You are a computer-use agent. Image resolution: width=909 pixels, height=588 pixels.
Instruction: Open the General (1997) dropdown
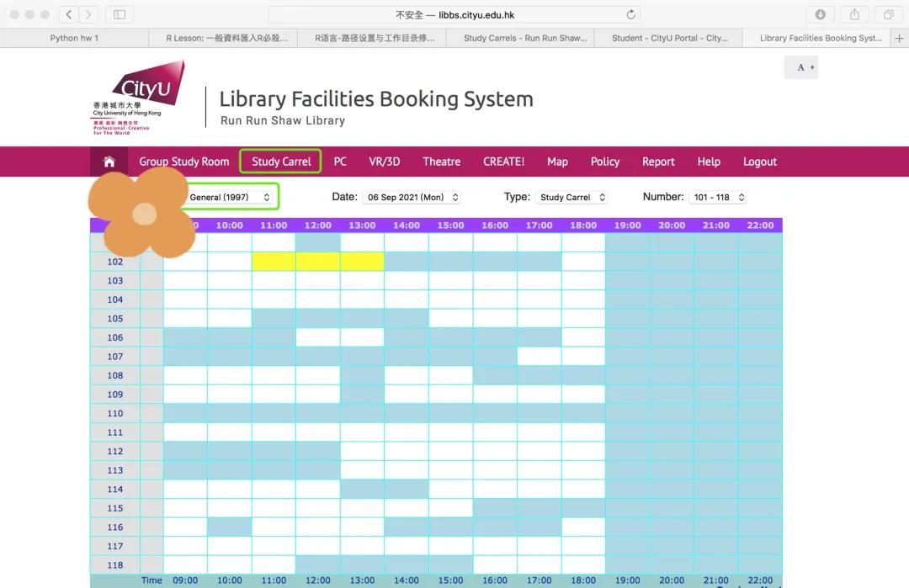[230, 197]
